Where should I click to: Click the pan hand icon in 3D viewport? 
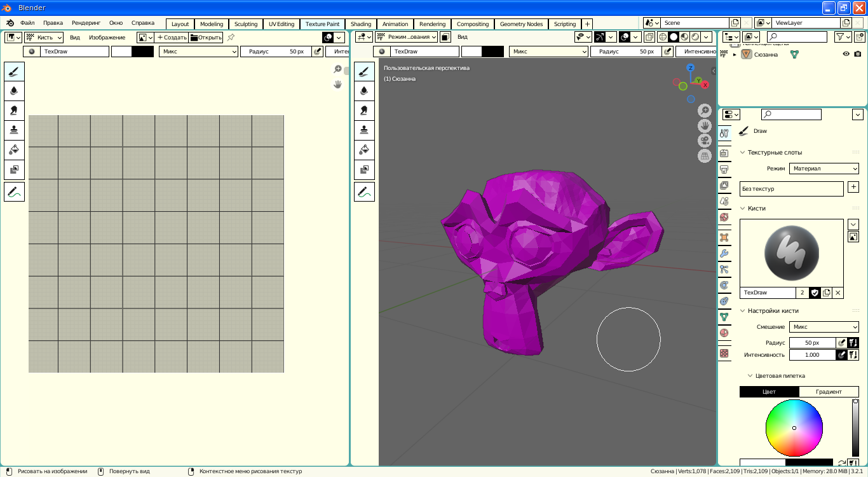705,126
